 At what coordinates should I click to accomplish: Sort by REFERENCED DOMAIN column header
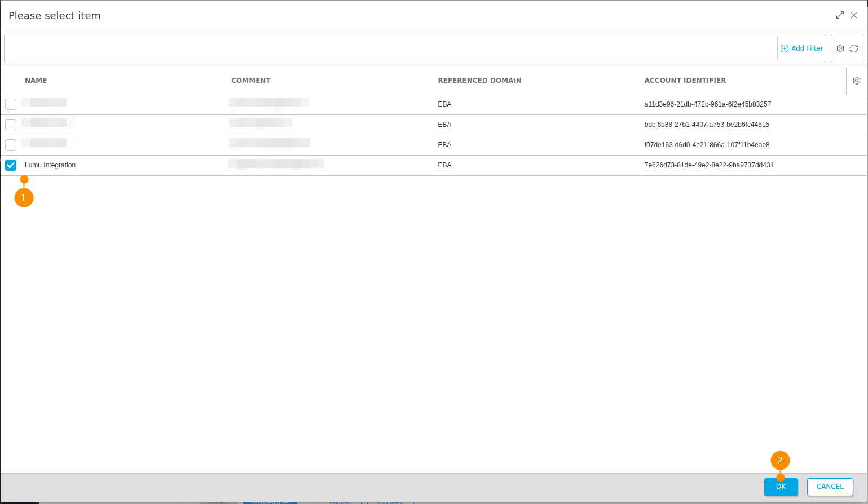(479, 81)
